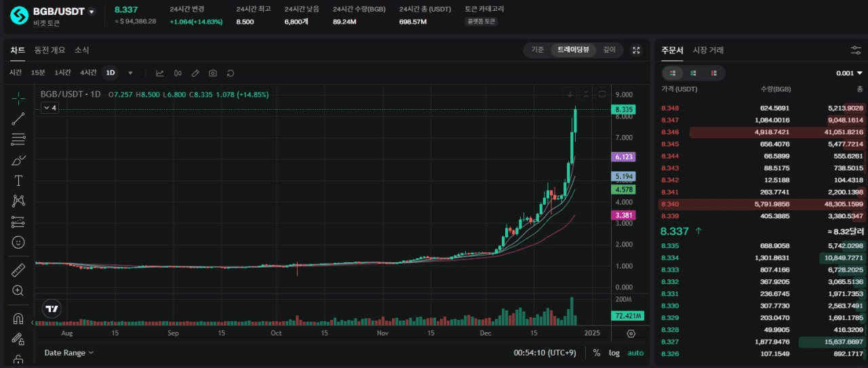Open the emoji icons tool
The height and width of the screenshot is (368, 868).
[x=18, y=242]
